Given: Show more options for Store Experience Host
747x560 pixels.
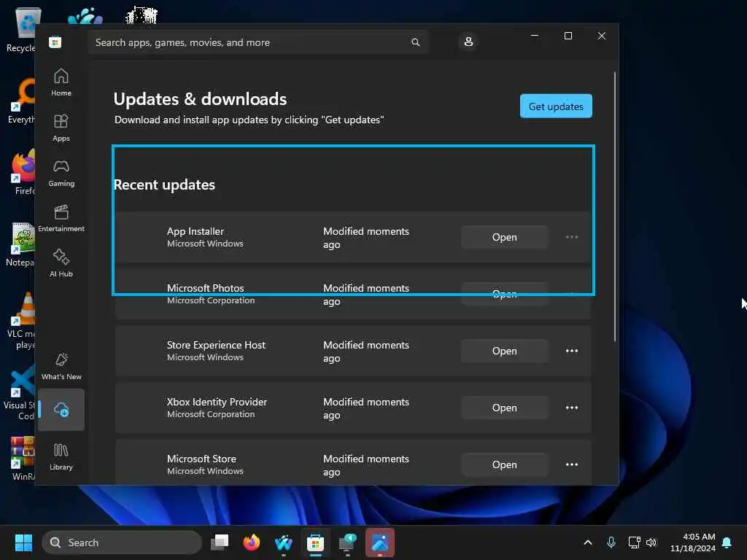Looking at the screenshot, I should click(x=572, y=351).
